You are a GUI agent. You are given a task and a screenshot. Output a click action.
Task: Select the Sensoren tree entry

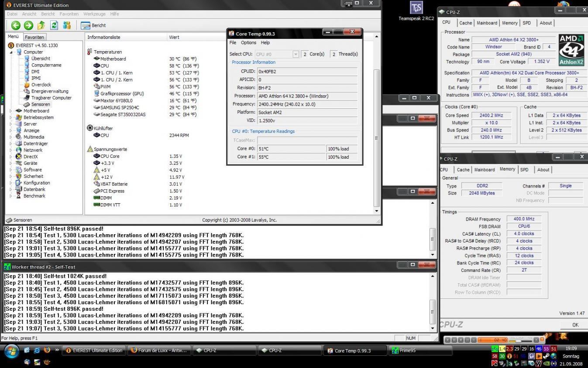coord(41,104)
